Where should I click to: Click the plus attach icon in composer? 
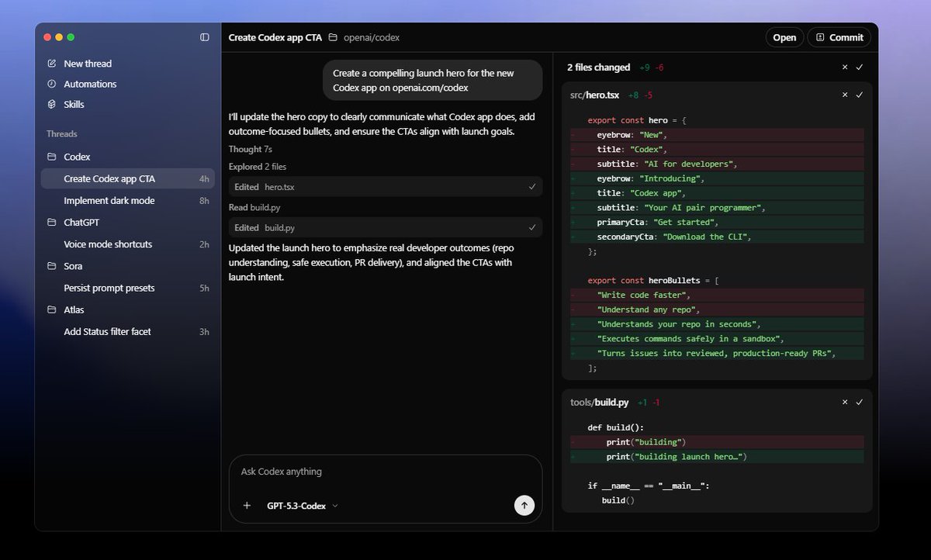pyautogui.click(x=247, y=506)
